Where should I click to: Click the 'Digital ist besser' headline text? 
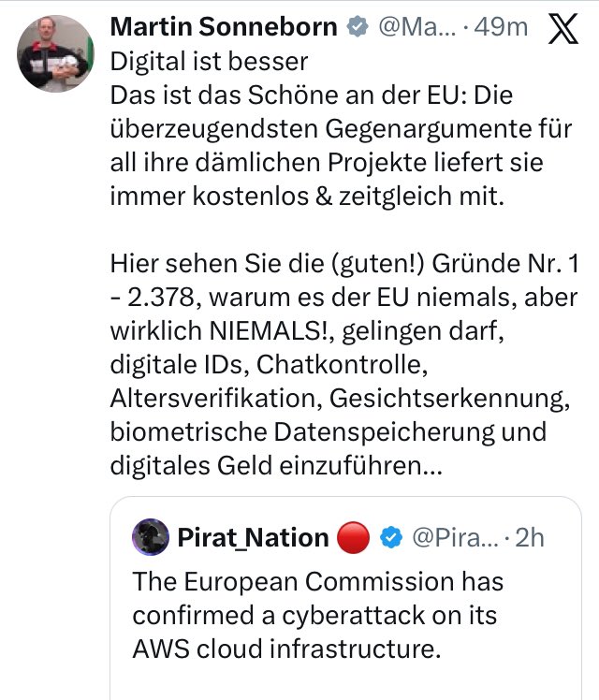[x=209, y=62]
